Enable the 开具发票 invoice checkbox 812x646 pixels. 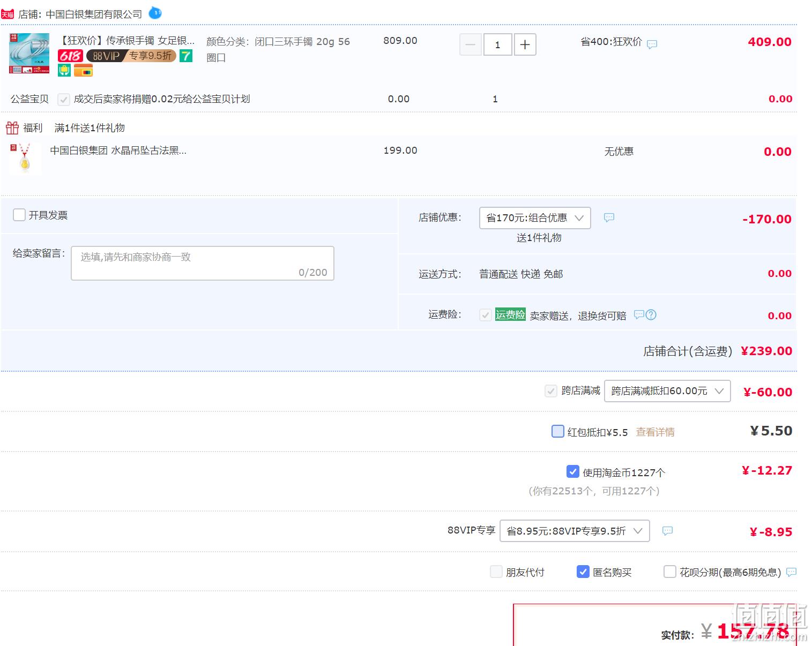tap(19, 215)
